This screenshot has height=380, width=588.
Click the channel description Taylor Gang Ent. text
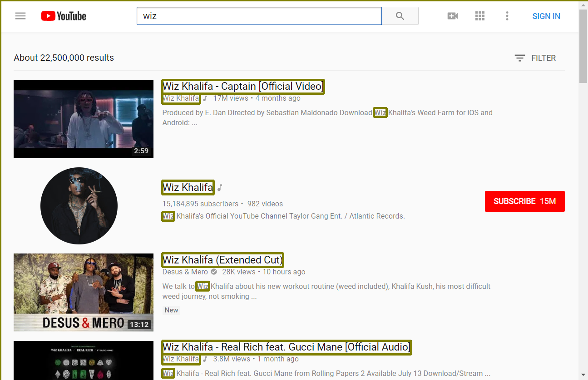[x=283, y=216]
